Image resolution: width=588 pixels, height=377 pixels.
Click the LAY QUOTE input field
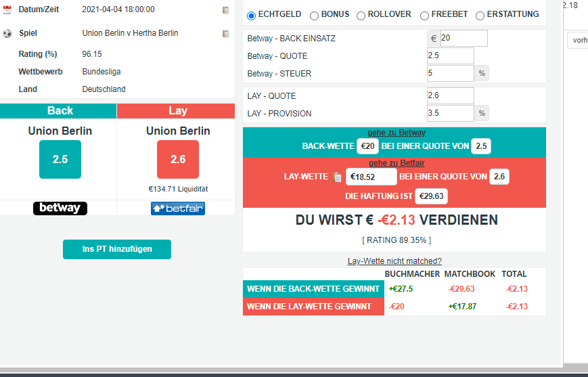451,95
